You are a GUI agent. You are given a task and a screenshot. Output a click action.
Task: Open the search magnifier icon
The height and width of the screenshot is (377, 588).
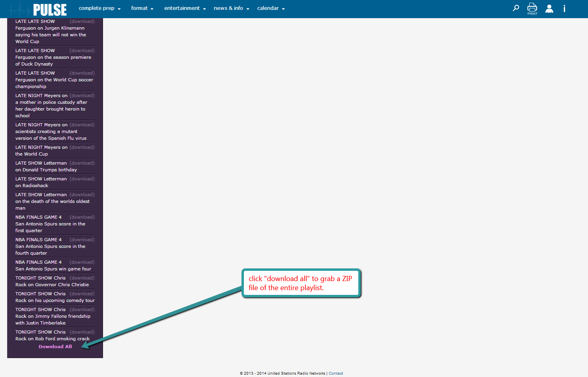(x=516, y=8)
